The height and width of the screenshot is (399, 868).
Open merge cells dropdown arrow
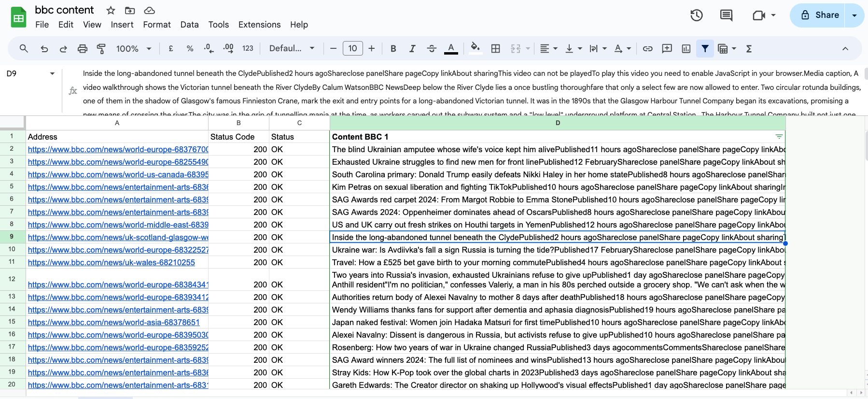click(528, 48)
